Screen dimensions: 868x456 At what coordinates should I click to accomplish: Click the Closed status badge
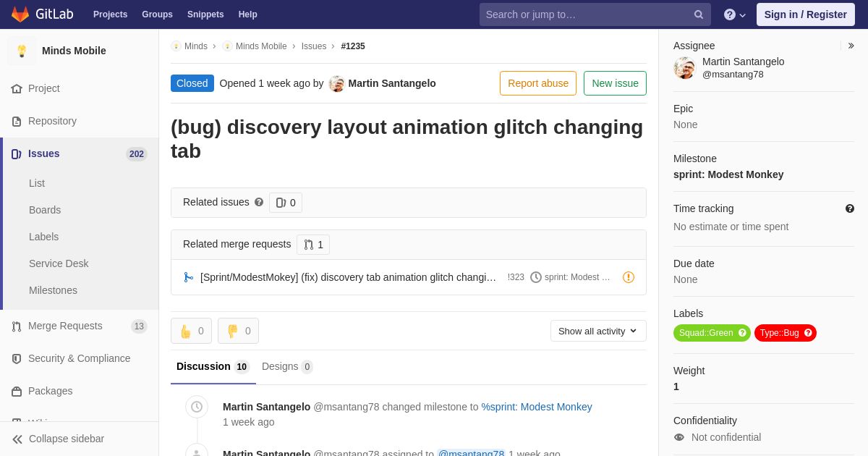pos(192,83)
